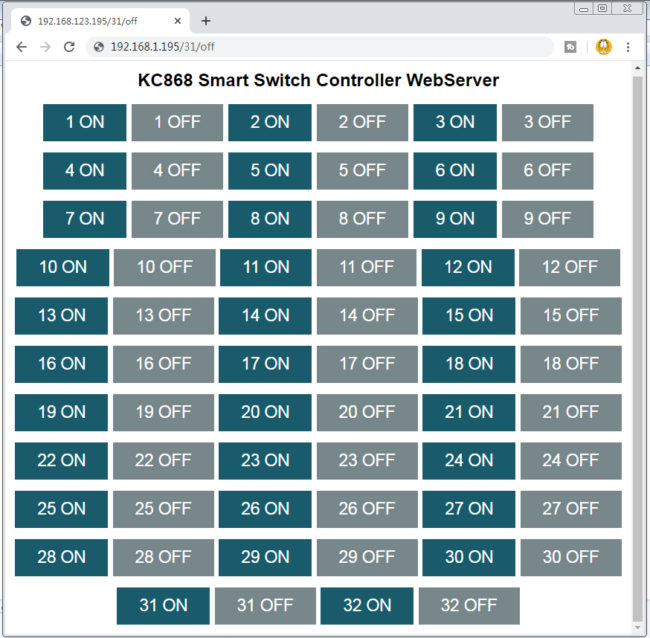Viewport: 650px width, 638px height.
Task: Click the vertical scrollbar thumb
Action: [x=638, y=348]
